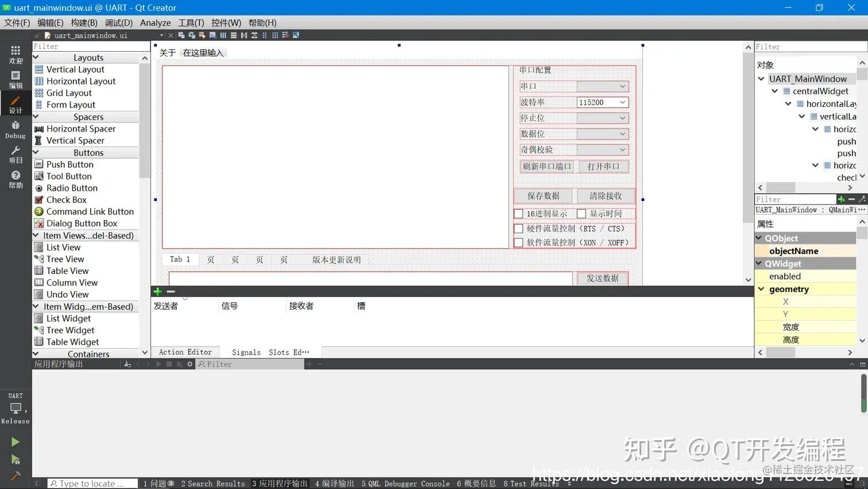Click the Adjust Size toolbar icon
868x489 pixels.
pos(296,35)
